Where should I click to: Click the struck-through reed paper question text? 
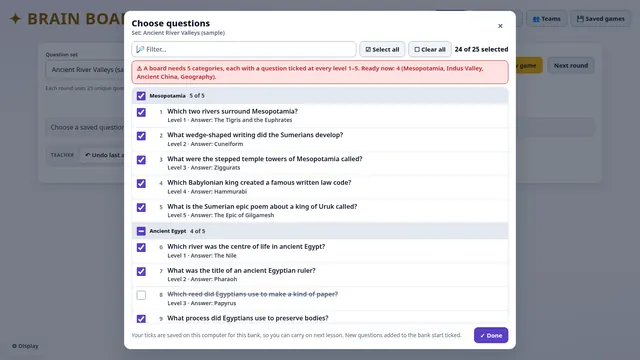pyautogui.click(x=252, y=294)
